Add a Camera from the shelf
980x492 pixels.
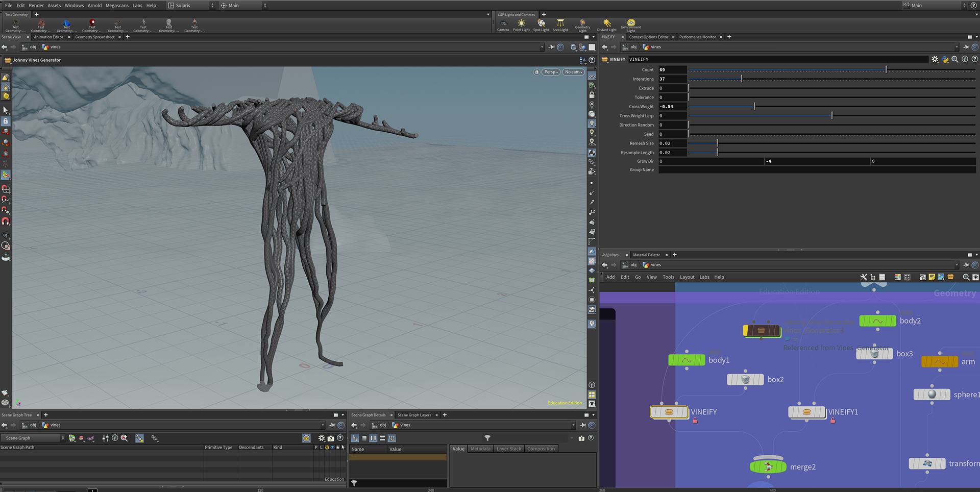click(503, 24)
